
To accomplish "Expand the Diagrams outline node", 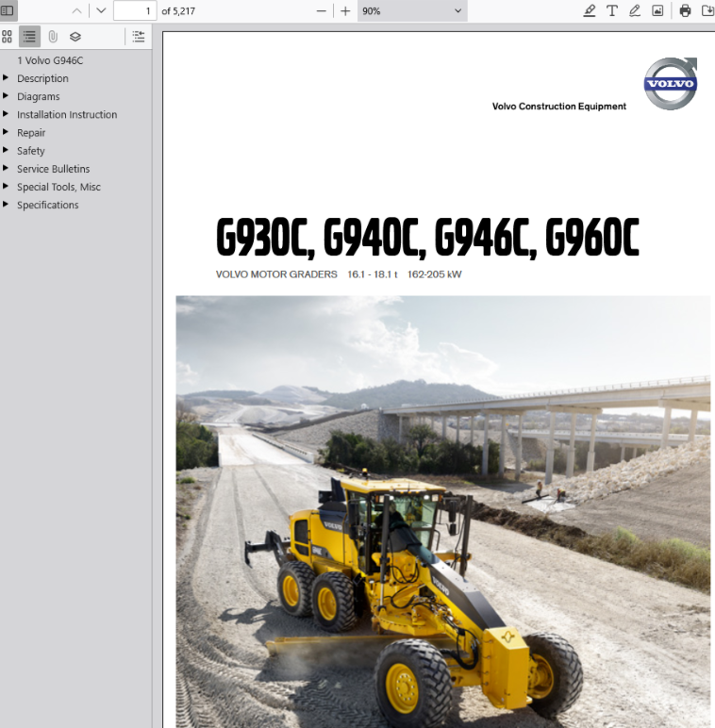I will point(6,95).
